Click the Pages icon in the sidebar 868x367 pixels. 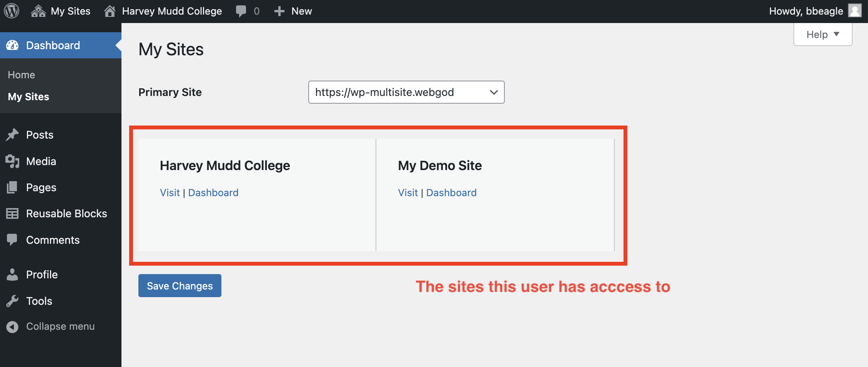[x=12, y=187]
